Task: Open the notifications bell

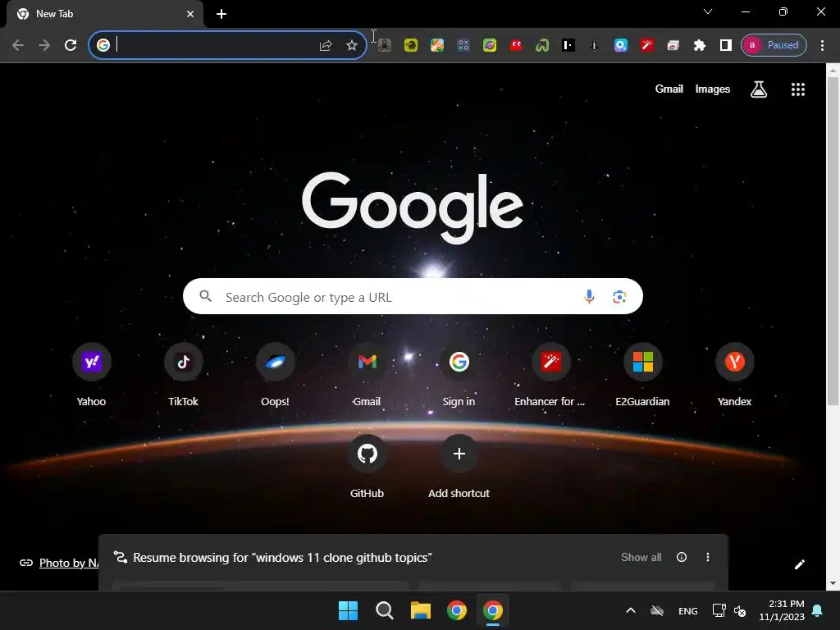Action: point(818,610)
